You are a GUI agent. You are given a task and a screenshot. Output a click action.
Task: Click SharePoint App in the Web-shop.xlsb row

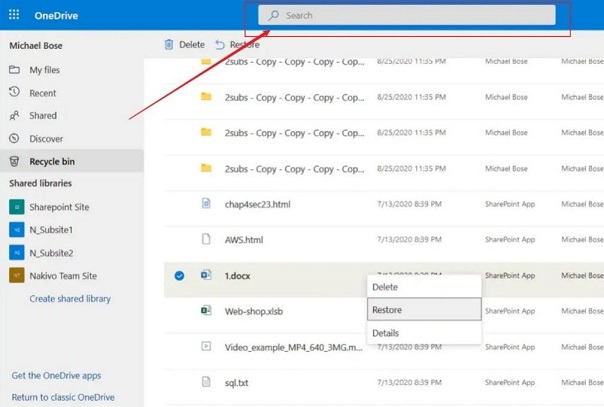pyautogui.click(x=510, y=311)
